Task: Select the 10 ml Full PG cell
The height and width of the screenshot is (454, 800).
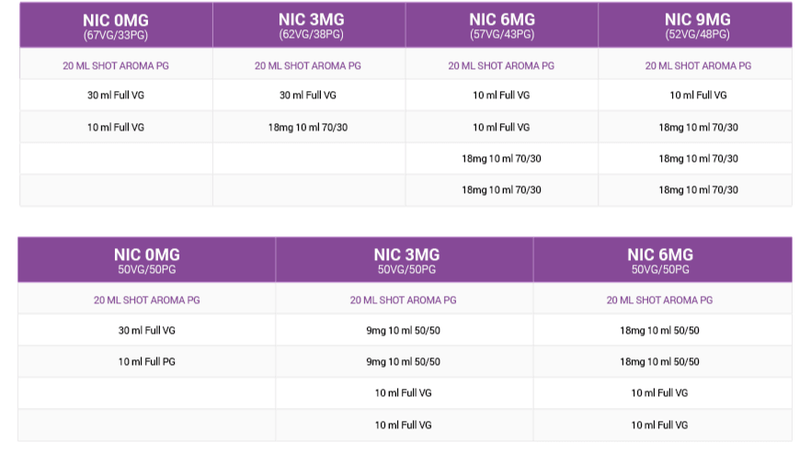Action: tap(147, 362)
